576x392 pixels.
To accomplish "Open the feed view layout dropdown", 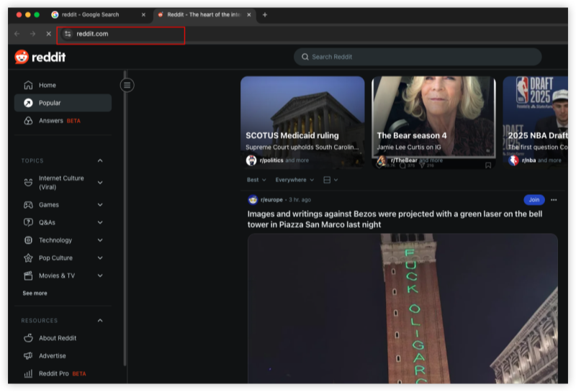I will tap(330, 180).
